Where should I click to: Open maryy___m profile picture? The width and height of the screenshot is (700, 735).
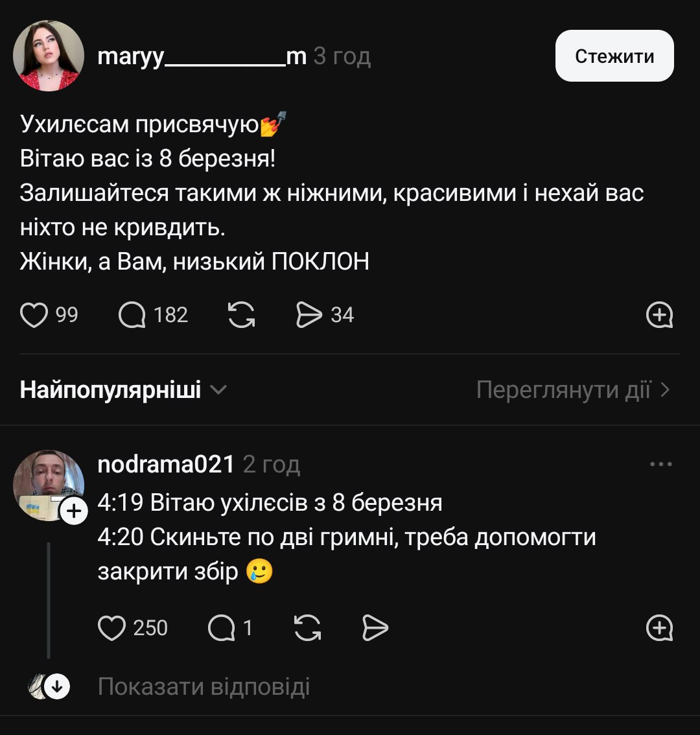tap(49, 56)
